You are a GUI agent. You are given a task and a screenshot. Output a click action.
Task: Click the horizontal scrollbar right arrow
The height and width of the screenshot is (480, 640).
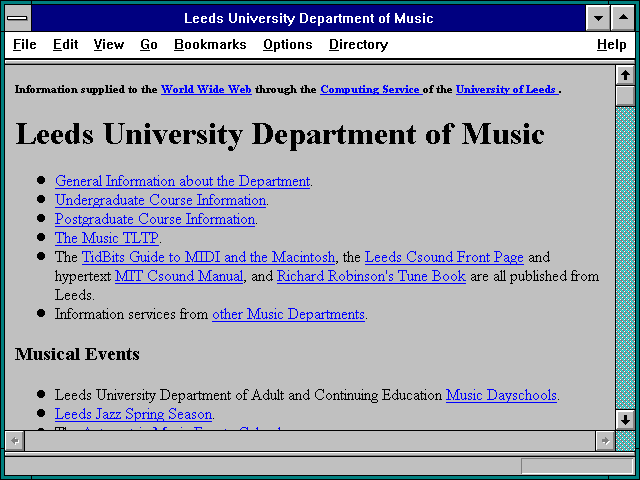pos(605,441)
